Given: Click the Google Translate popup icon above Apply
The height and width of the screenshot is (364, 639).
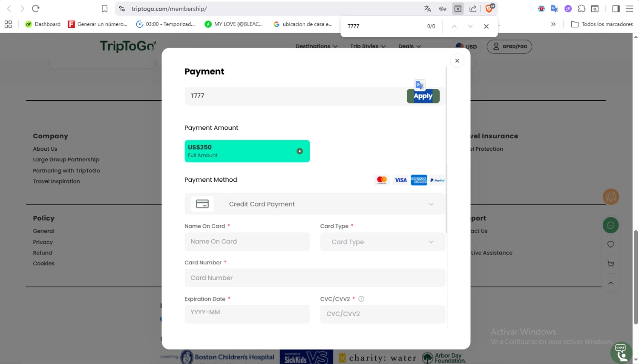Looking at the screenshot, I should click(x=420, y=85).
